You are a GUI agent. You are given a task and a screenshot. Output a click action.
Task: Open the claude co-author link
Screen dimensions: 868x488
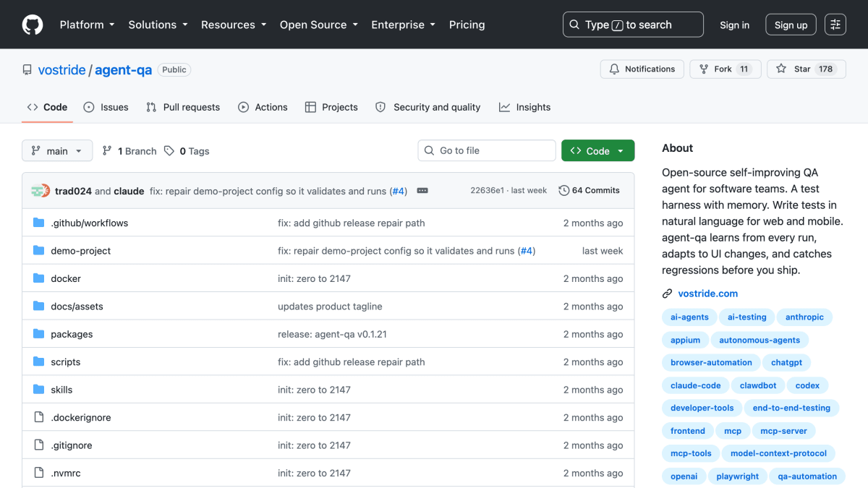tap(129, 191)
